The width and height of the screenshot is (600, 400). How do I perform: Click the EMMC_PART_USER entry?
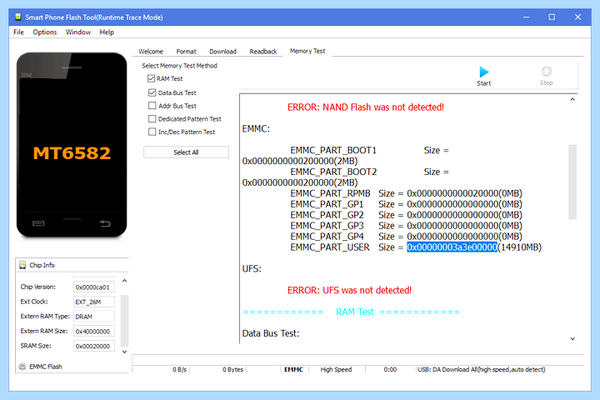(330, 247)
